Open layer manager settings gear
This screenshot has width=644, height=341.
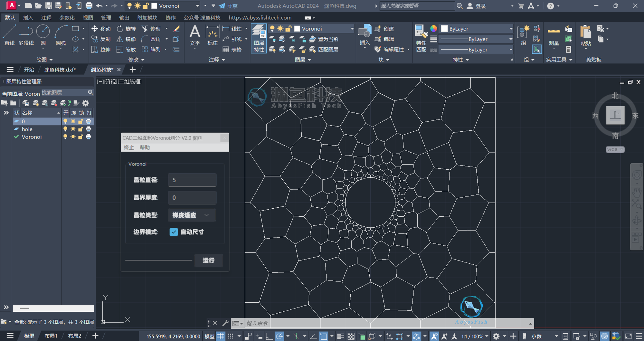86,103
